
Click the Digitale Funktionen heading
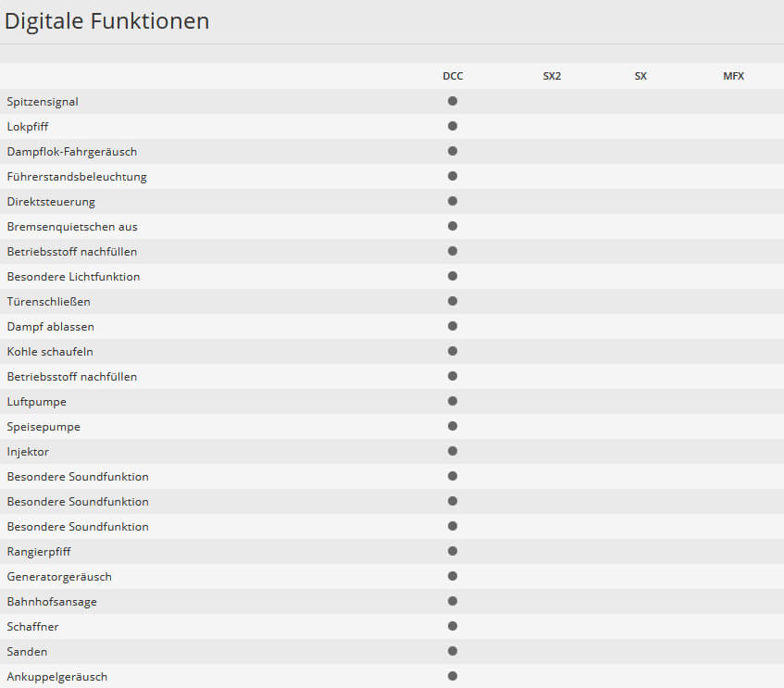pyautogui.click(x=107, y=21)
